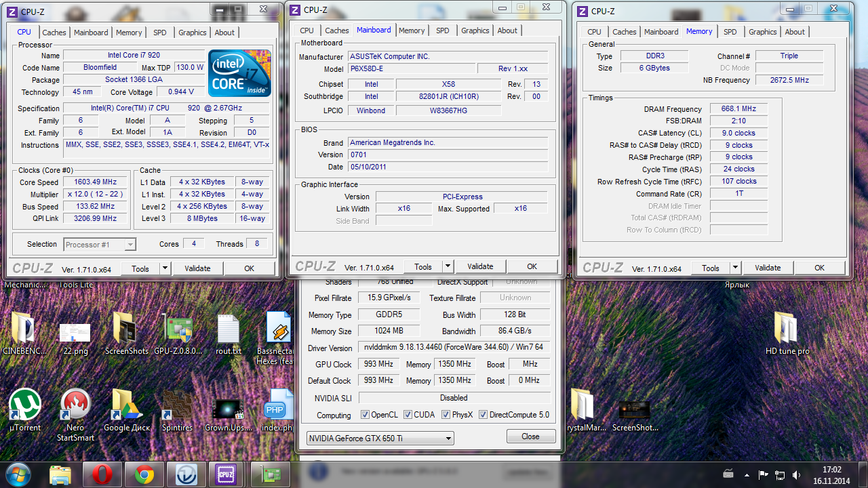Switch to the Caches tab in the leftmost CPU-Z window
Viewport: 868px width, 488px height.
pyautogui.click(x=54, y=33)
